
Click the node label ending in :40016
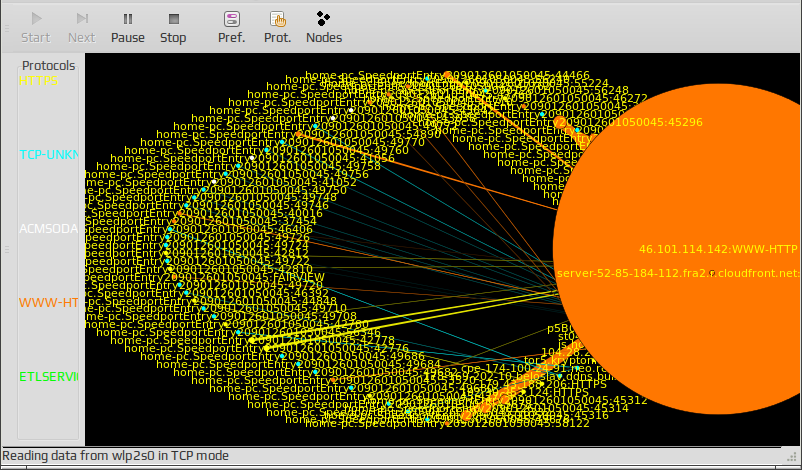204,214
